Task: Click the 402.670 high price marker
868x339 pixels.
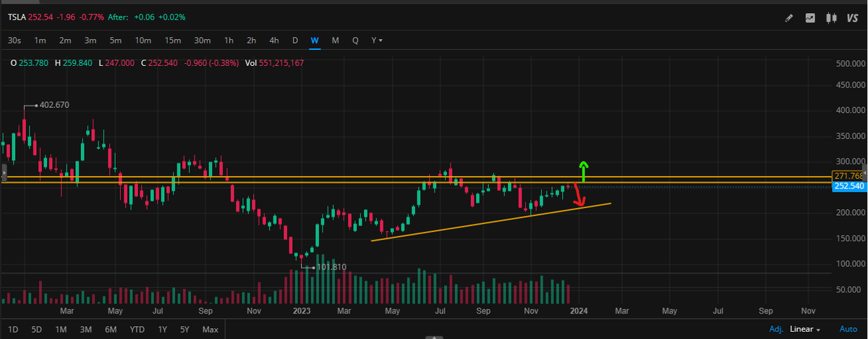Action: (54, 105)
